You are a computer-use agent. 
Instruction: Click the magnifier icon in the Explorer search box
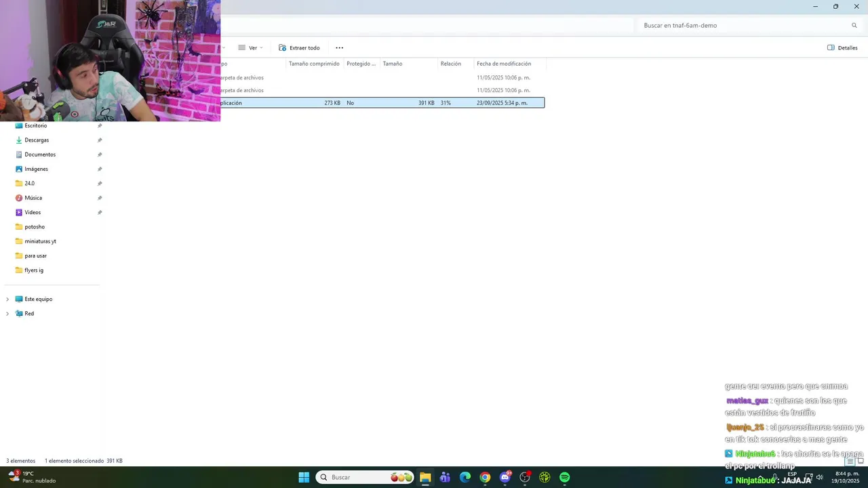point(854,26)
